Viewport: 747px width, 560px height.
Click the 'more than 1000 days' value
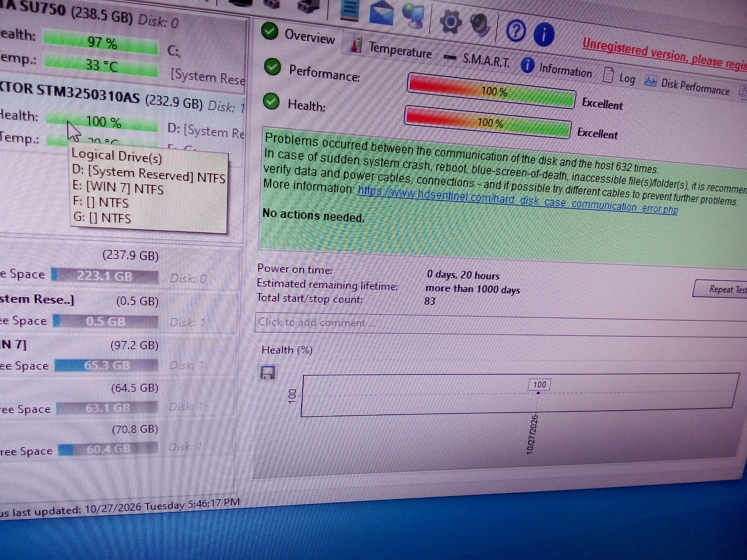(472, 289)
